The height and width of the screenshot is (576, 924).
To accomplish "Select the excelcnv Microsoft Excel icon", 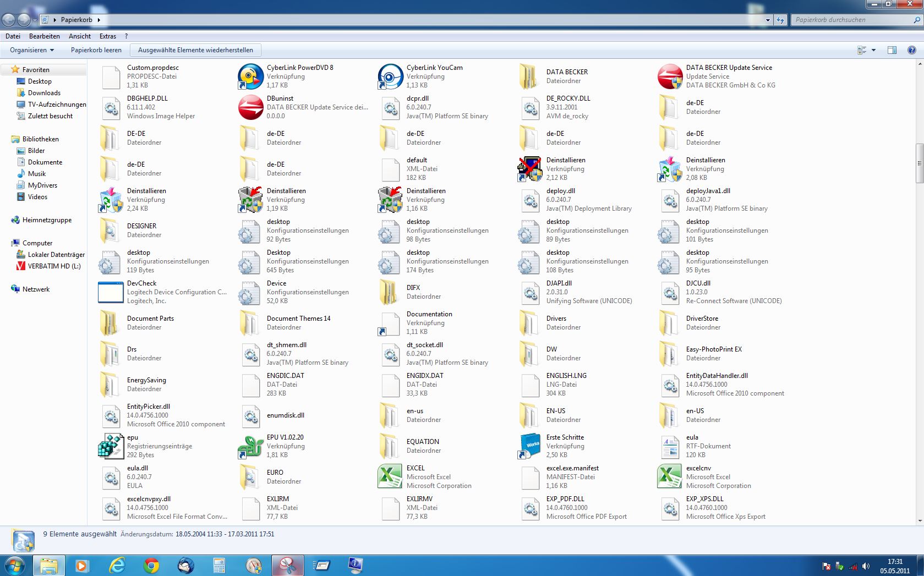I will [x=670, y=477].
